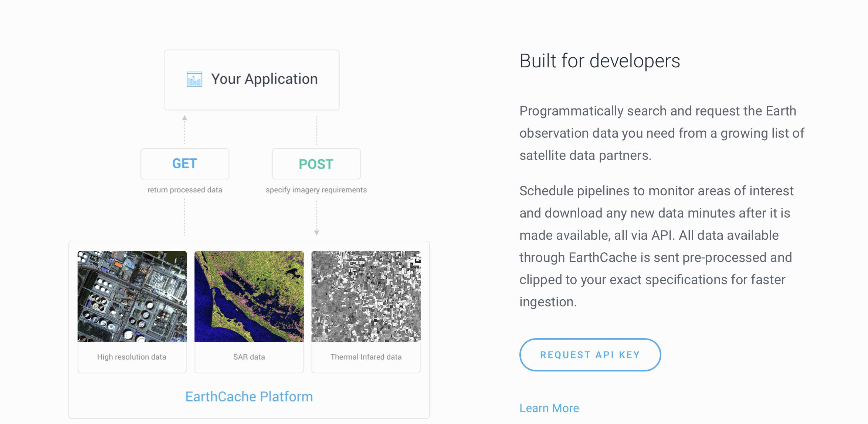The image size is (868, 424).
Task: Click the High resolution data caption
Action: click(132, 357)
